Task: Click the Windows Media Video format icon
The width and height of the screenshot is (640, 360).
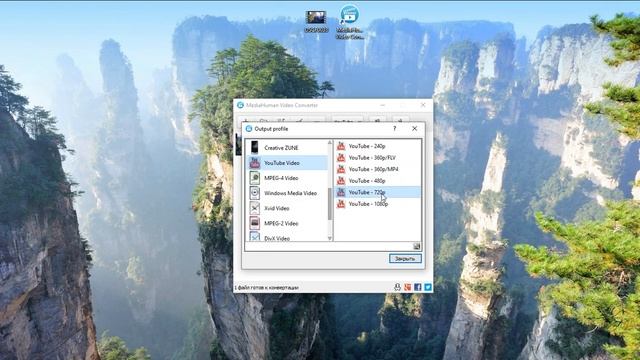Action: (255, 193)
